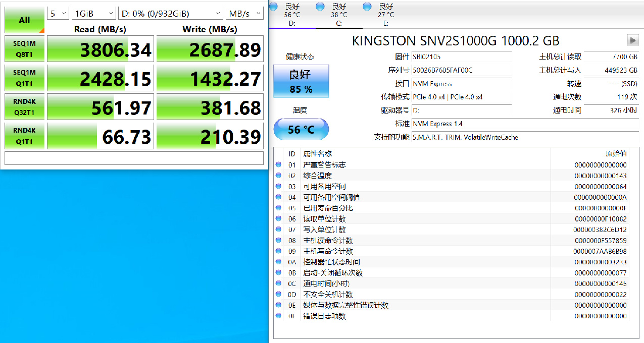This screenshot has width=644, height=343.
Task: Click the status orb for attribute 0C 通电时间(小时)
Action: pyautogui.click(x=278, y=283)
